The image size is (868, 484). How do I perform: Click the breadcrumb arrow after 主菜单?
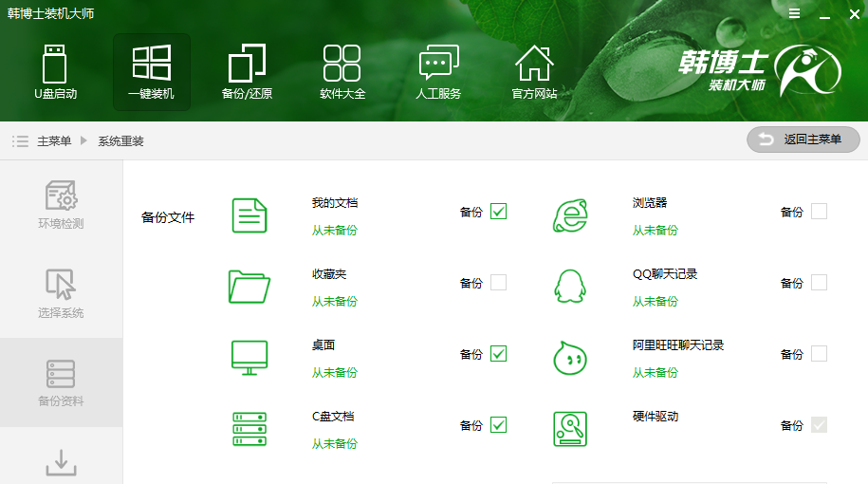(x=83, y=140)
